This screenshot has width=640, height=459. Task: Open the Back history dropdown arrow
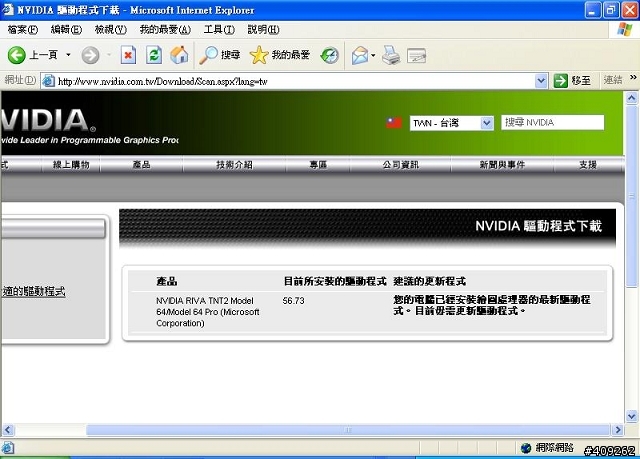68,55
